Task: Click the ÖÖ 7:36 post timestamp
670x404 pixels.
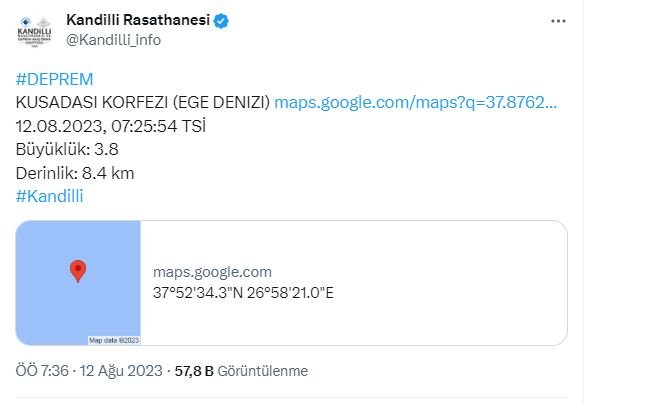Action: 41,371
